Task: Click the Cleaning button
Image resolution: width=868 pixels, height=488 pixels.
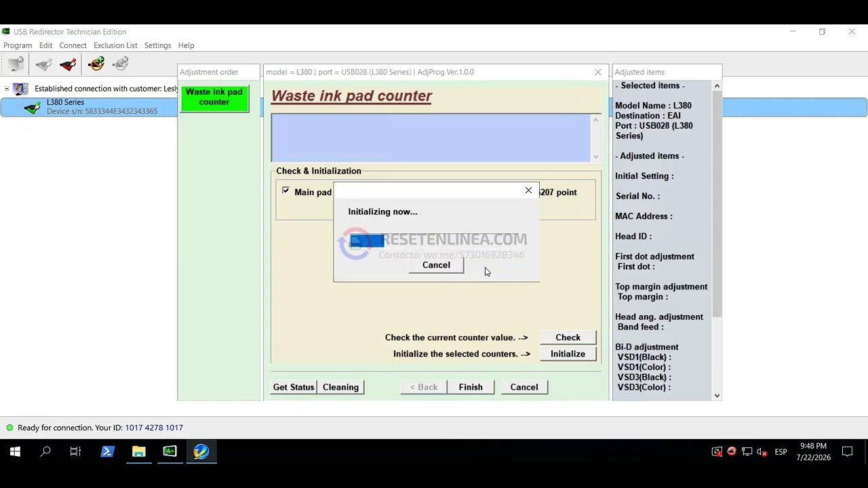Action: click(x=340, y=387)
